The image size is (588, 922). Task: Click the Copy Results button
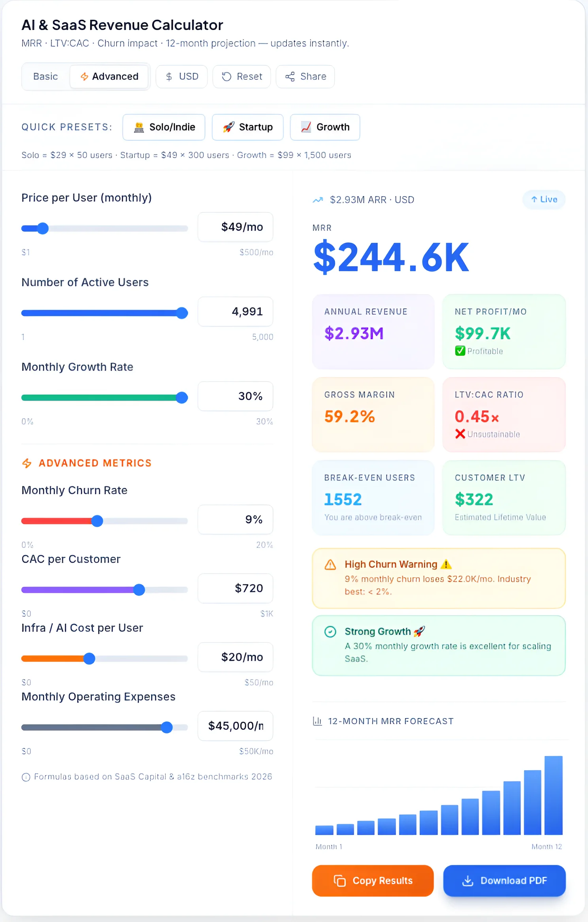[372, 880]
